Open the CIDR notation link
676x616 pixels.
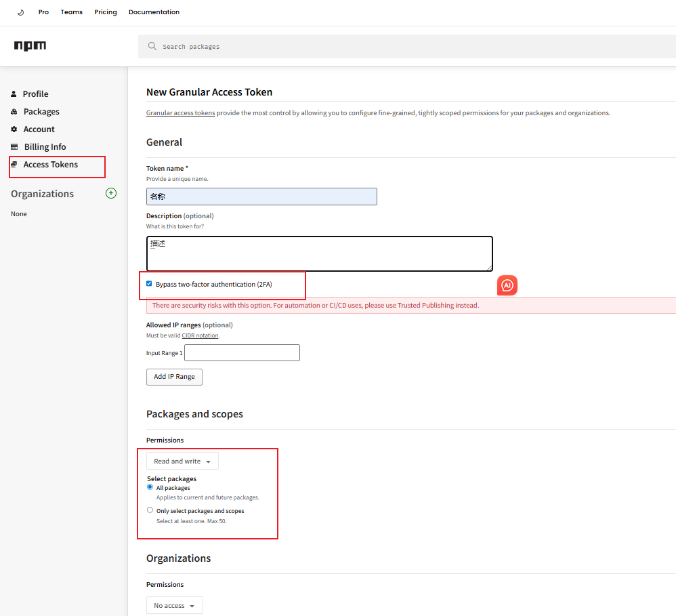[200, 335]
